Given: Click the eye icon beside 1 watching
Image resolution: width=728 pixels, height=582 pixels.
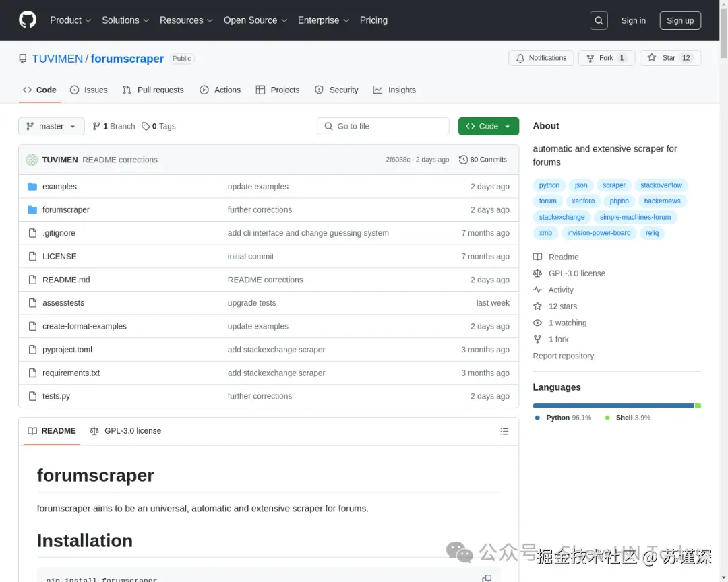Looking at the screenshot, I should 537,323.
